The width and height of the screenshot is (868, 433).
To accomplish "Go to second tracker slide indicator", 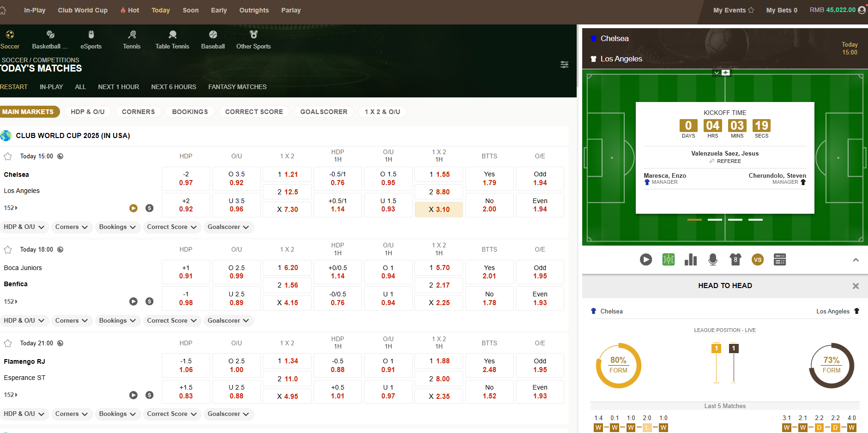I will click(x=715, y=220).
